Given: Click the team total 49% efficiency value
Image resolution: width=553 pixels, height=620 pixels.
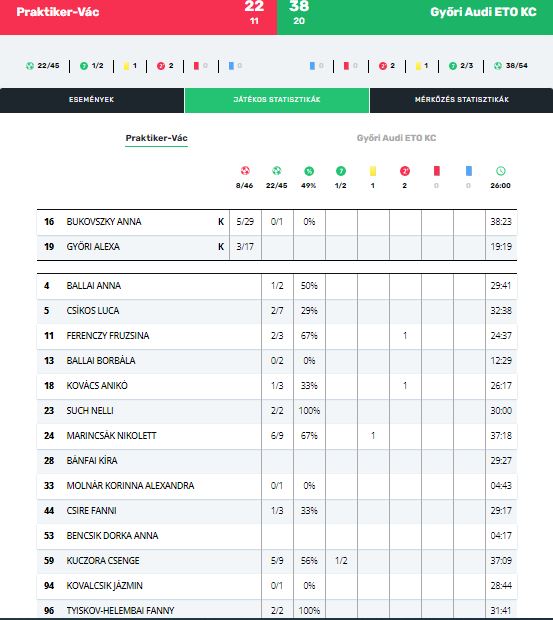Looking at the screenshot, I should pyautogui.click(x=309, y=185).
